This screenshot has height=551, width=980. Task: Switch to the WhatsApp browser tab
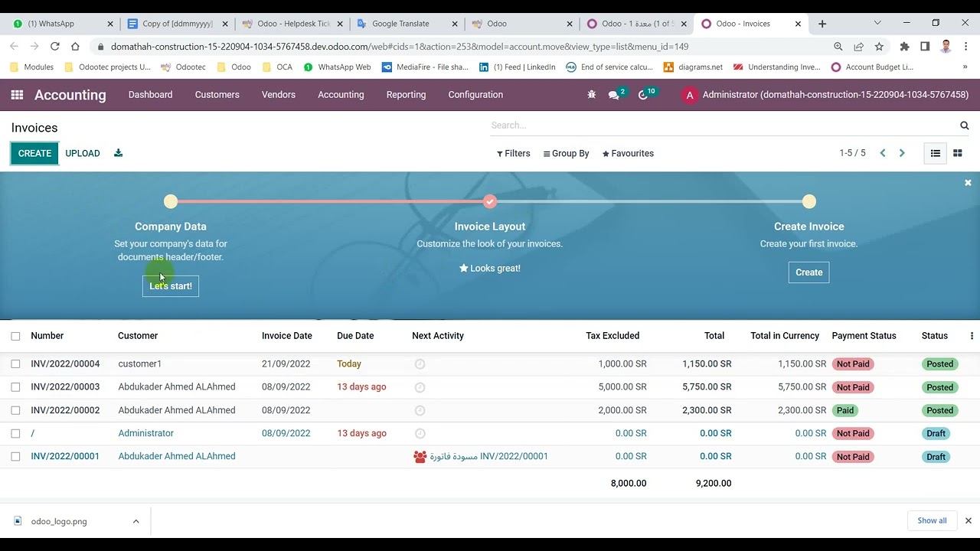[x=63, y=24]
